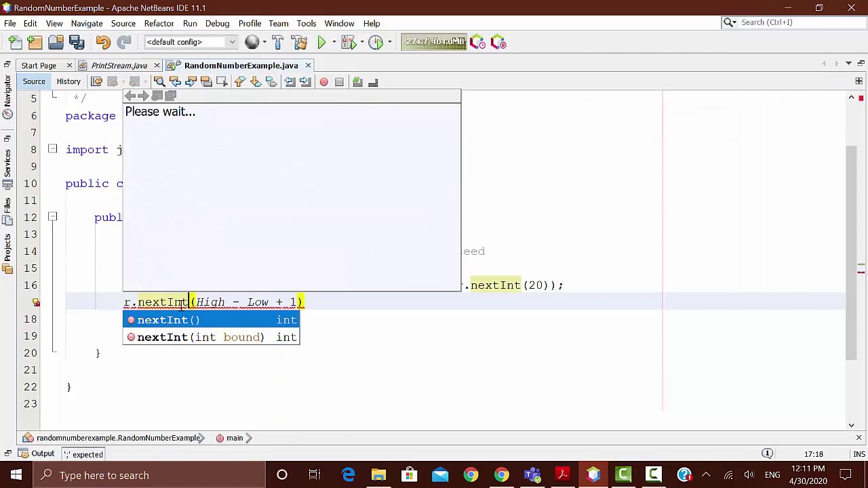This screenshot has width=868, height=488.
Task: Click the Comment lines editor icon
Action: [x=357, y=82]
